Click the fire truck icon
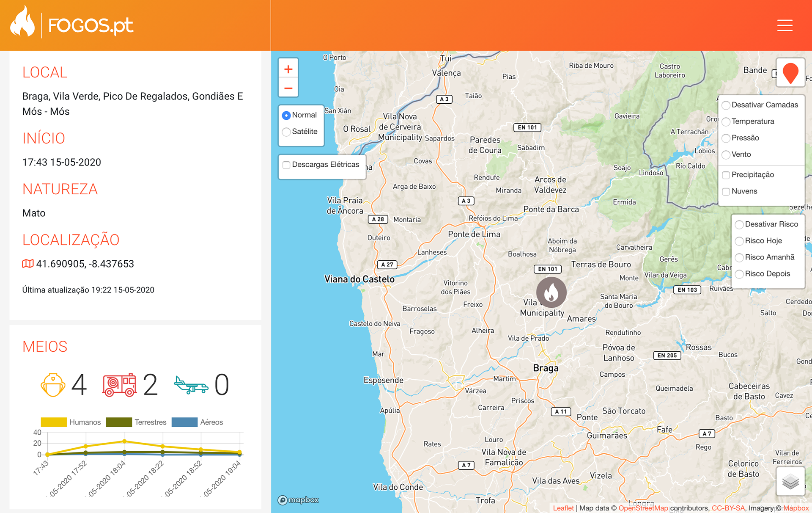Image resolution: width=812 pixels, height=513 pixels. point(119,385)
